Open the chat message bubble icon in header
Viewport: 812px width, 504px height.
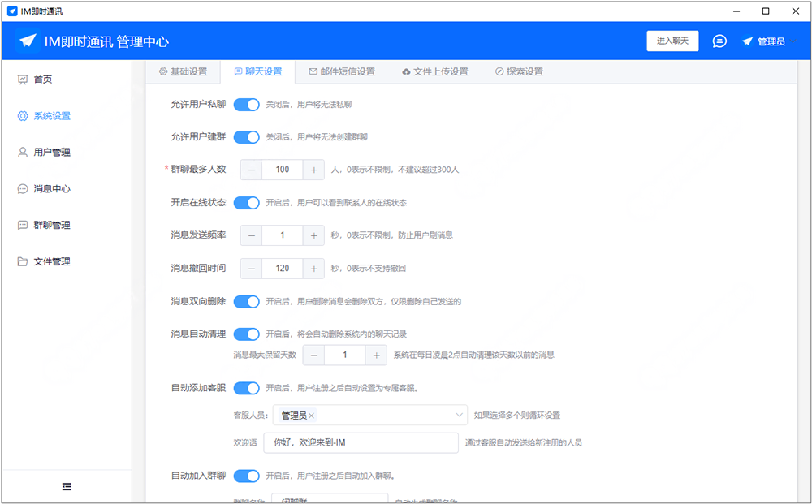(719, 41)
